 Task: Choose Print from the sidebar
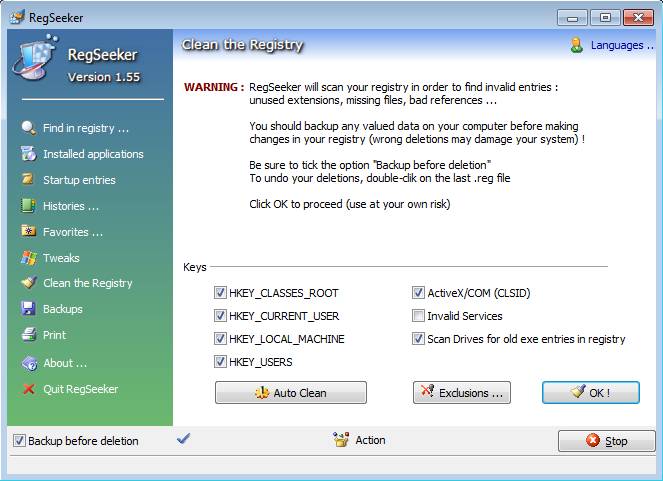[x=54, y=335]
